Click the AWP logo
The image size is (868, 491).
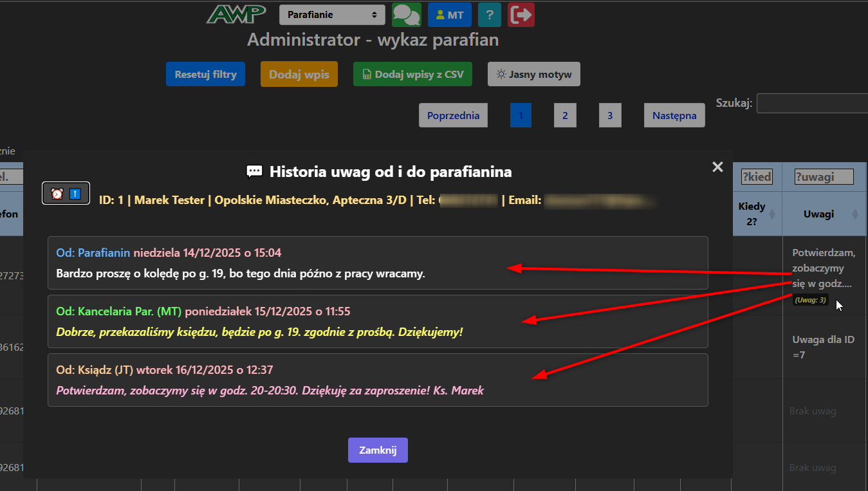pyautogui.click(x=236, y=14)
